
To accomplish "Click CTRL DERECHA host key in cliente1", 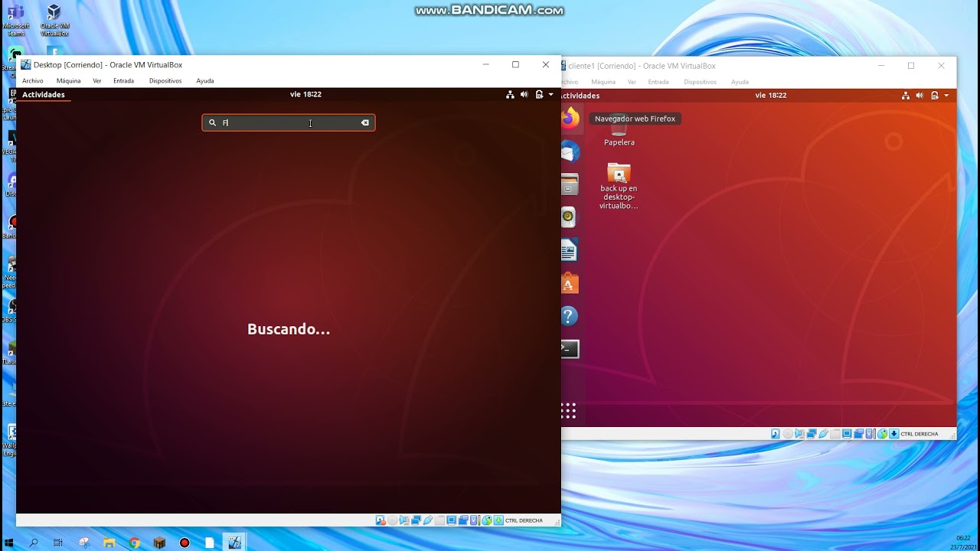I will click(x=920, y=434).
